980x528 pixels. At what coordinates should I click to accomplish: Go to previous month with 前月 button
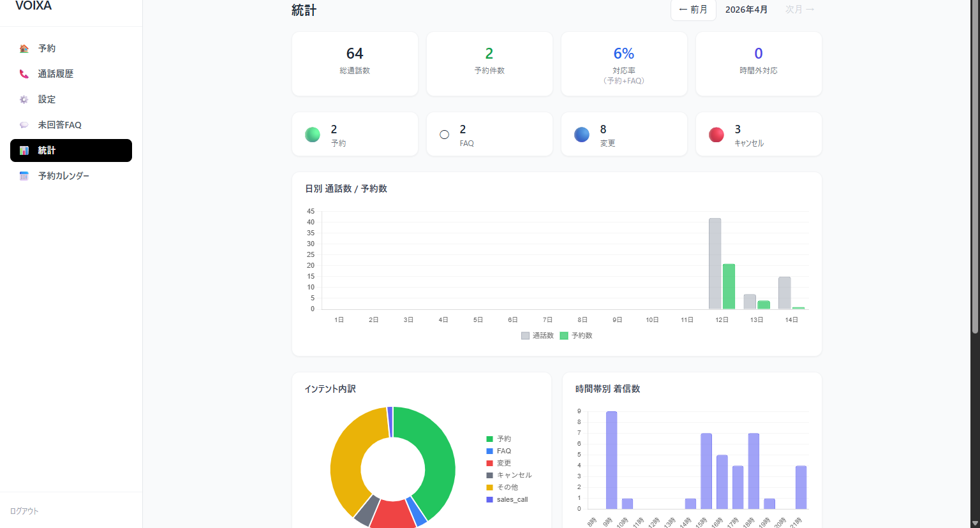click(x=693, y=10)
